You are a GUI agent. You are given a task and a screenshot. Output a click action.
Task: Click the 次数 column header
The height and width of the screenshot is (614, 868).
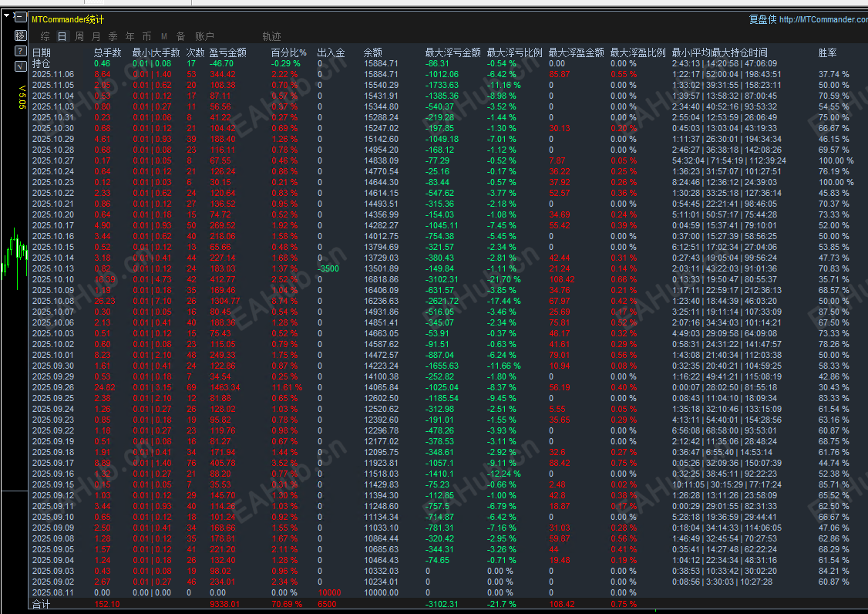pos(195,52)
